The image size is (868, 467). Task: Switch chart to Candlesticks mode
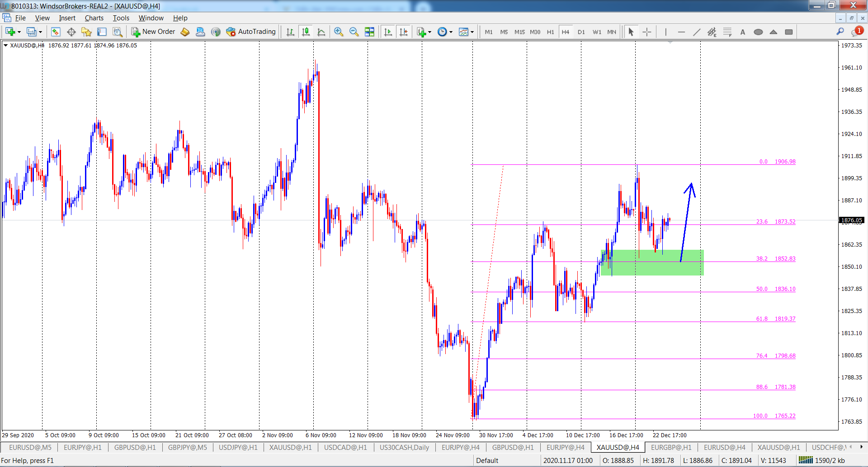[x=306, y=32]
